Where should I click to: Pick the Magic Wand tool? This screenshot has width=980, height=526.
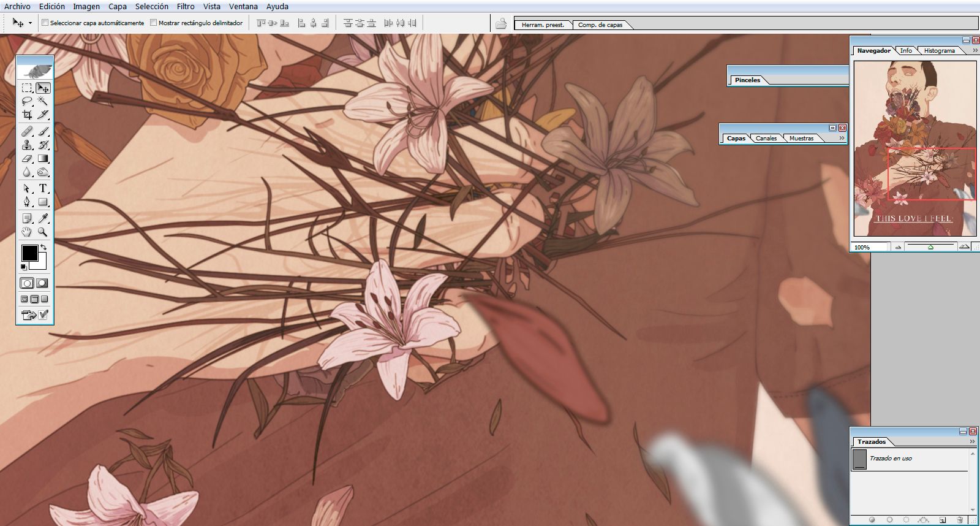tap(43, 101)
